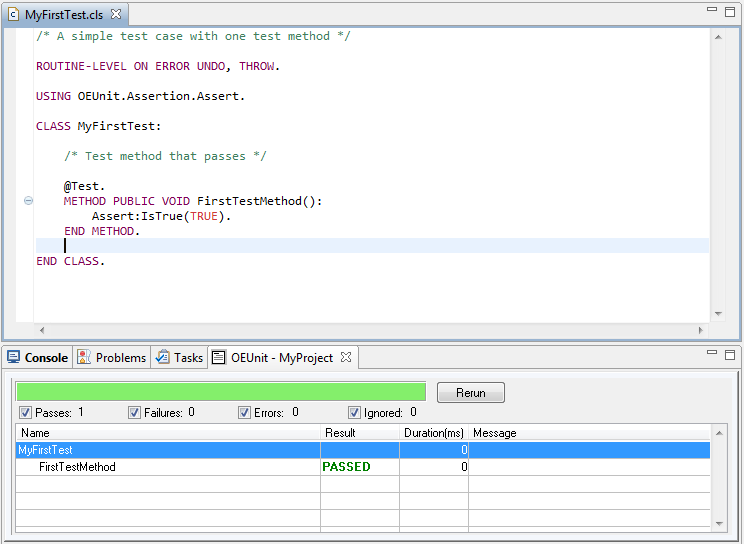This screenshot has width=744, height=544.
Task: Click the @Test. annotation line
Action: 84,186
